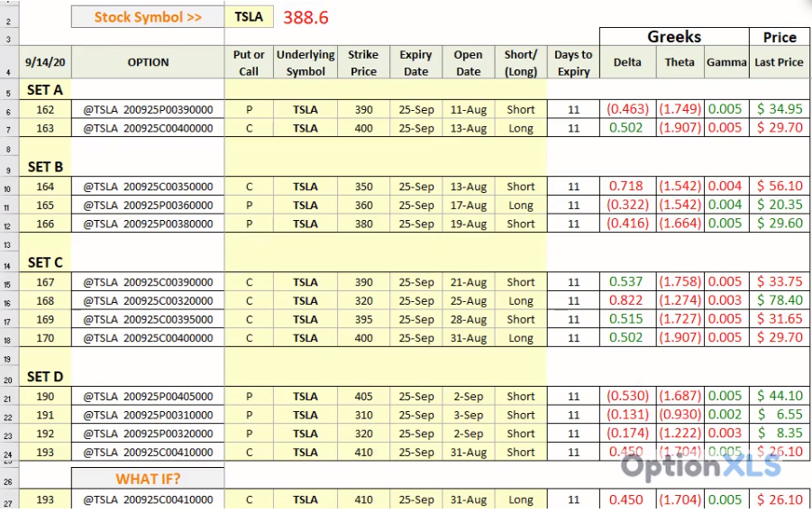Click the $ 44.10 last price
Image resolution: width=812 pixels, height=513 pixels.
780,396
